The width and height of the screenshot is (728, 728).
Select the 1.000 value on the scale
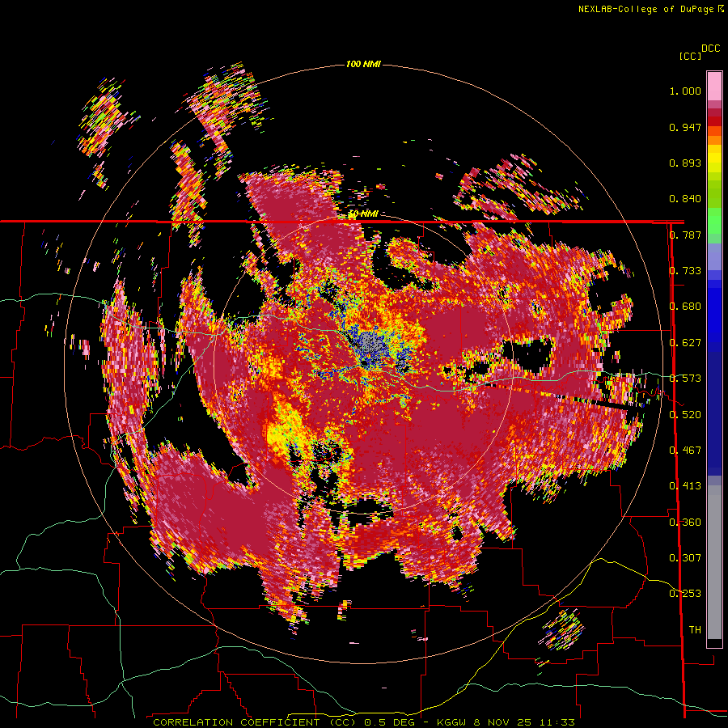point(685,91)
